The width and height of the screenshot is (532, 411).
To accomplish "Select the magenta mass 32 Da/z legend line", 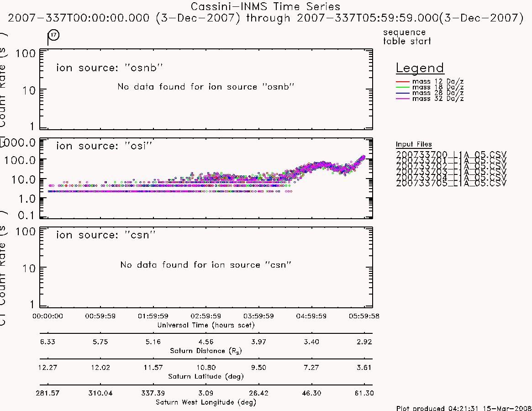I will [403, 99].
